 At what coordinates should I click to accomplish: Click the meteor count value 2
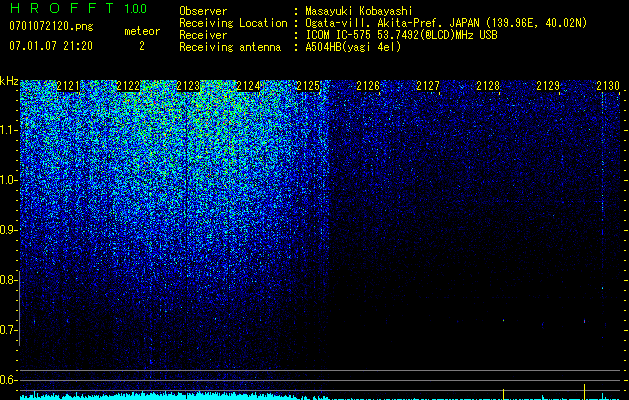(x=142, y=46)
